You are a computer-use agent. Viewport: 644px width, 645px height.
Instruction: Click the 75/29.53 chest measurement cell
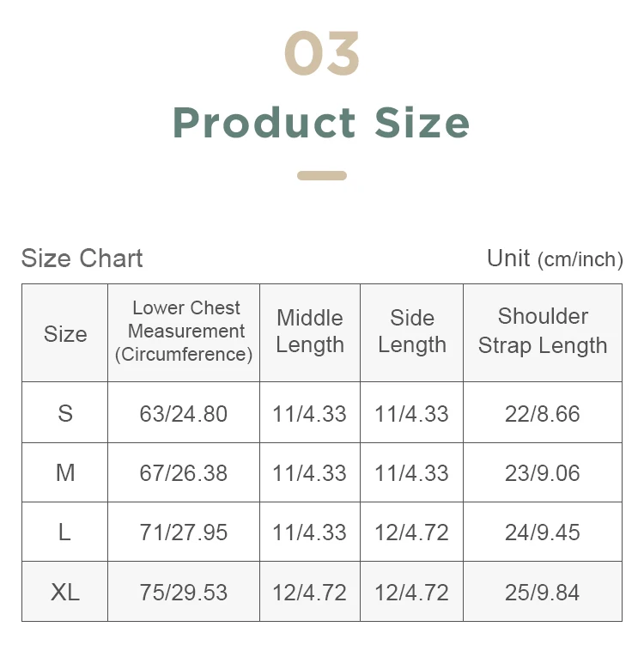184,592
